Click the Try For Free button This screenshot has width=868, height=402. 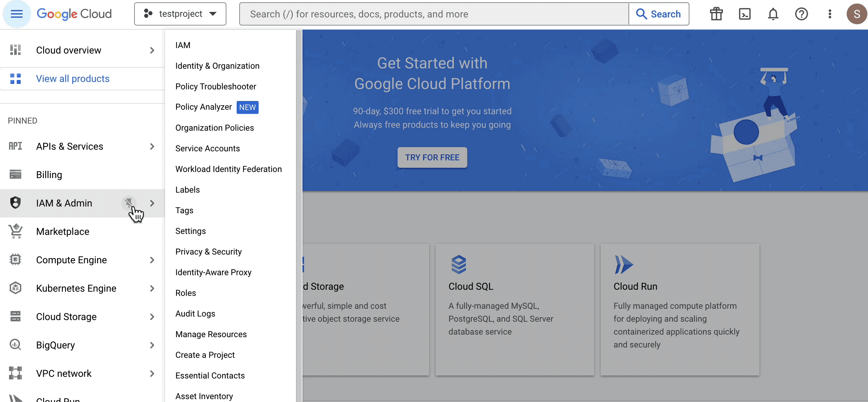(432, 157)
